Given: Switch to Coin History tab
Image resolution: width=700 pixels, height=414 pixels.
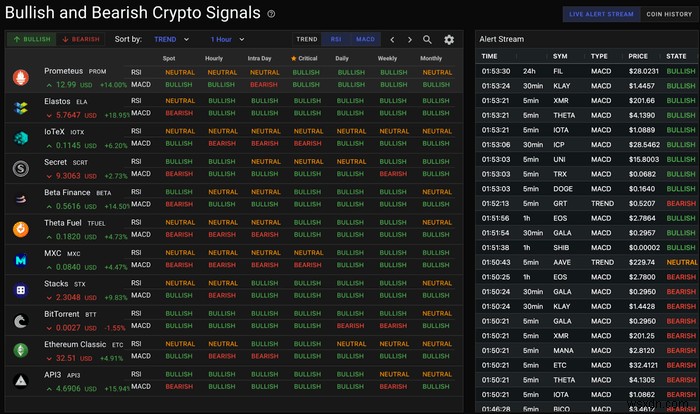Looking at the screenshot, I should pyautogui.click(x=669, y=14).
